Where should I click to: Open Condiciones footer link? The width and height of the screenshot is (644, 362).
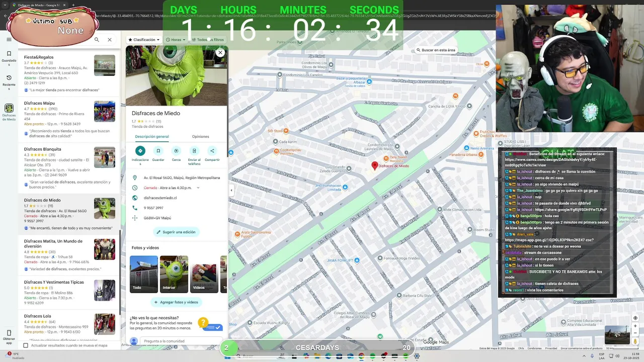[534, 348]
